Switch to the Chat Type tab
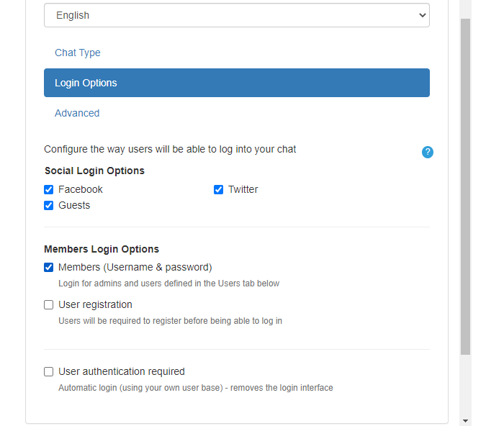The width and height of the screenshot is (504, 426). pyautogui.click(x=78, y=53)
